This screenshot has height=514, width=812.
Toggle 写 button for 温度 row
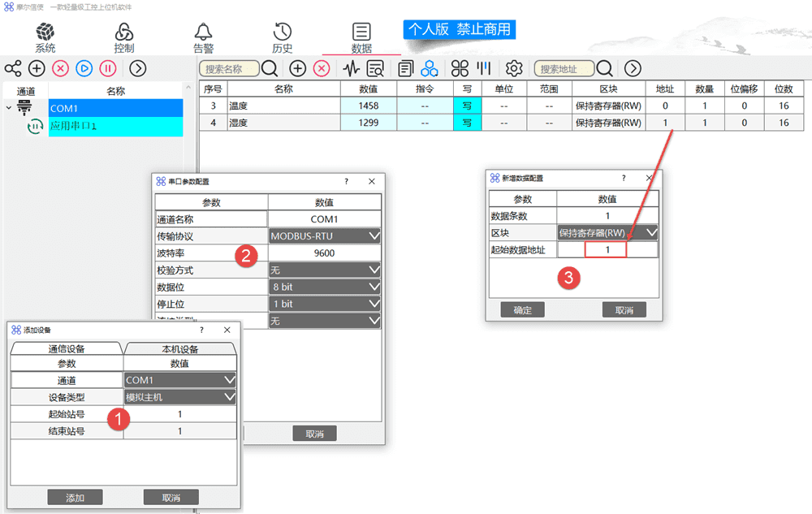click(467, 106)
